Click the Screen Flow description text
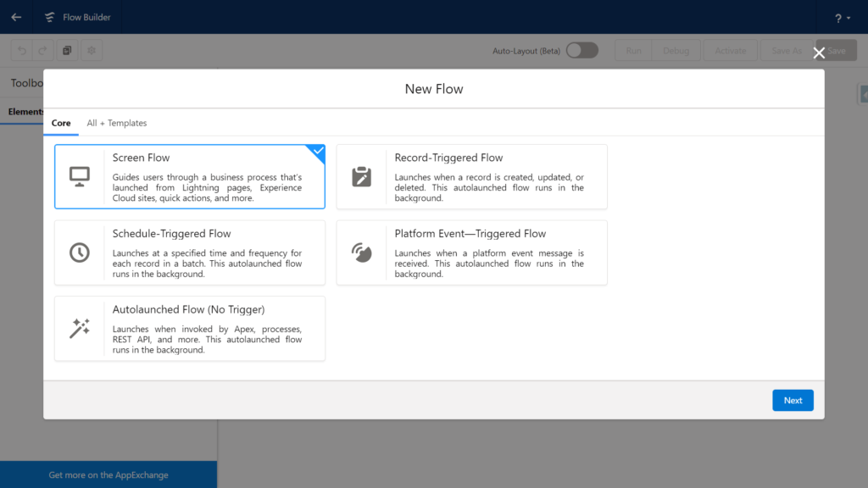868x488 pixels. [x=207, y=187]
